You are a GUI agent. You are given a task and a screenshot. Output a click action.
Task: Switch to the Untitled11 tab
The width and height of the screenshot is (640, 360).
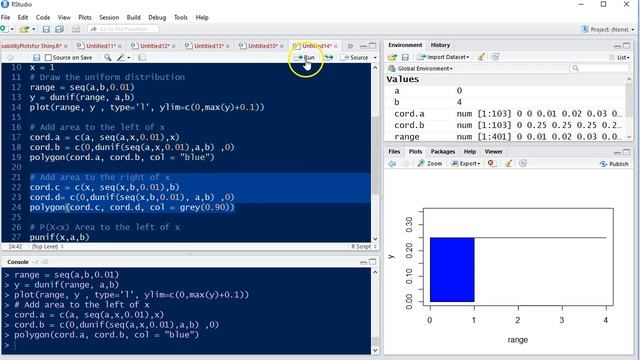point(100,46)
